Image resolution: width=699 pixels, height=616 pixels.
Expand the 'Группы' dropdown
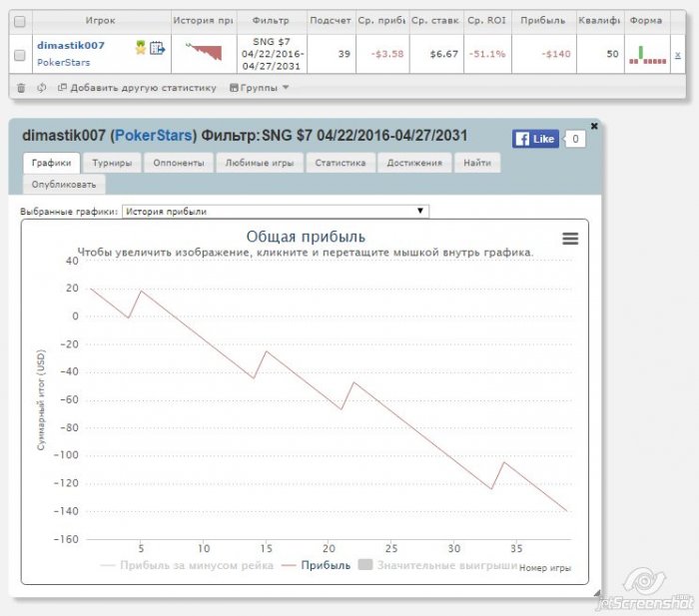(x=260, y=88)
